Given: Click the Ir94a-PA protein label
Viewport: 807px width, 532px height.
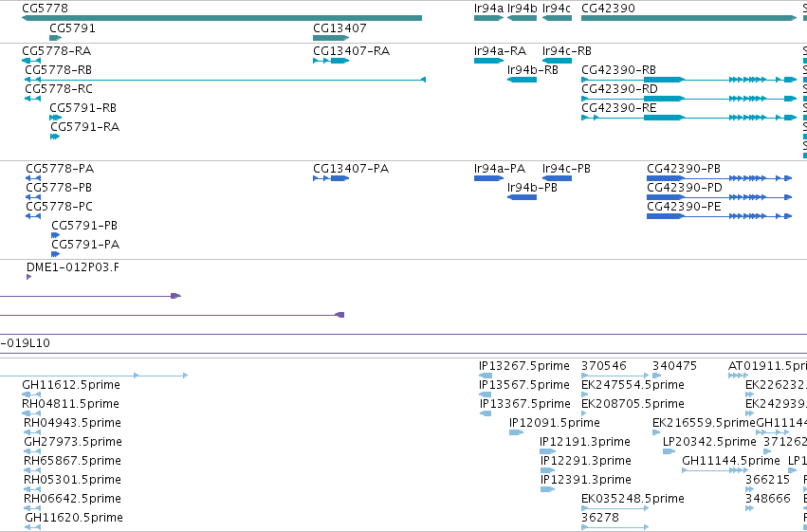Looking at the screenshot, I should pos(500,169).
